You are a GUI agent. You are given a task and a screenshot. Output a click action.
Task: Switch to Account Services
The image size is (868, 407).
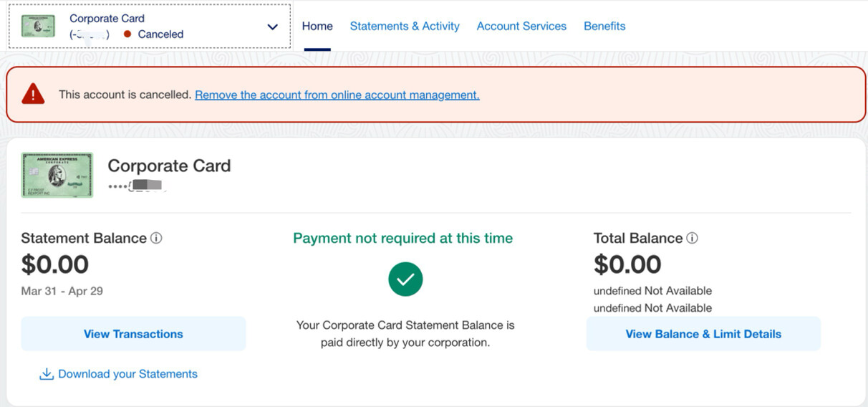tap(521, 27)
